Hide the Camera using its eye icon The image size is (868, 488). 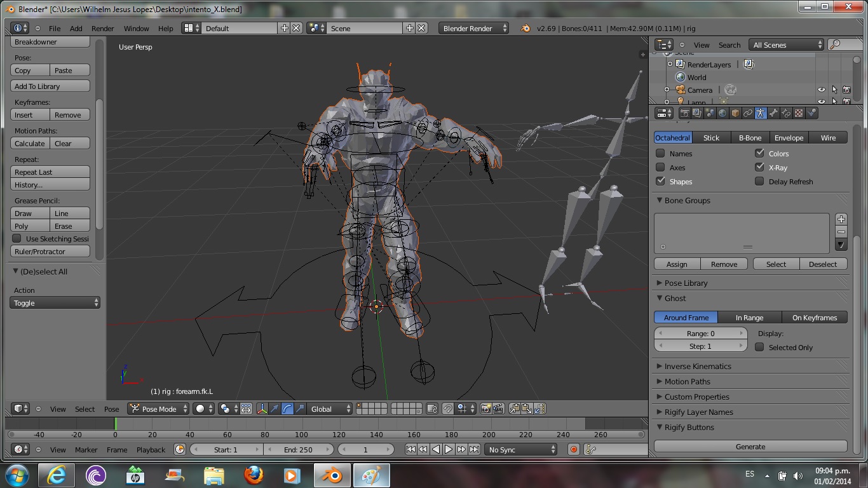point(821,90)
